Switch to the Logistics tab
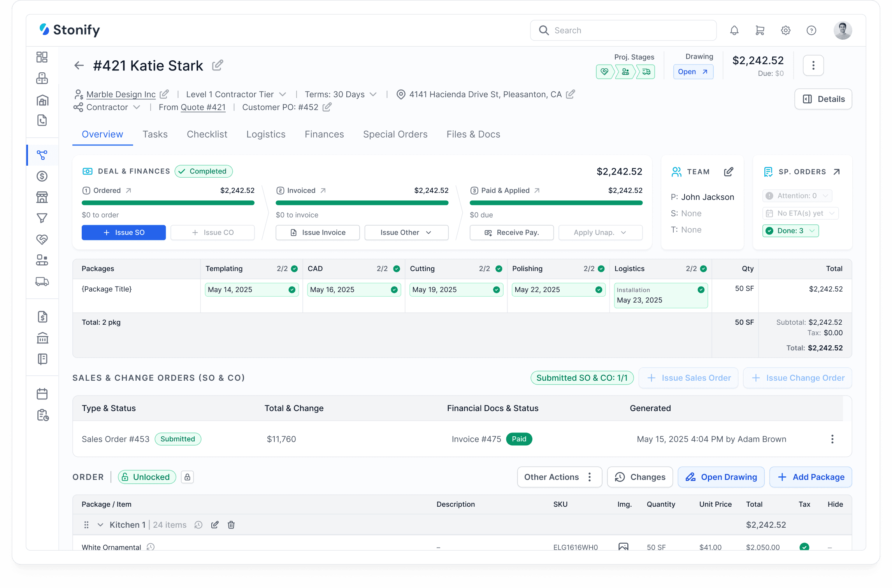Screen dimensions: 892x588 pyautogui.click(x=266, y=134)
